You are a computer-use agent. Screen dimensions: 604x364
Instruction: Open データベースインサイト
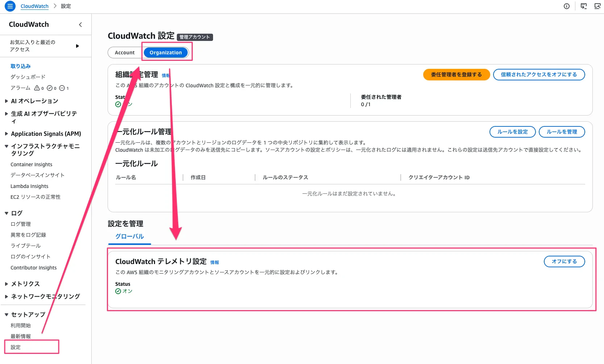coord(37,175)
